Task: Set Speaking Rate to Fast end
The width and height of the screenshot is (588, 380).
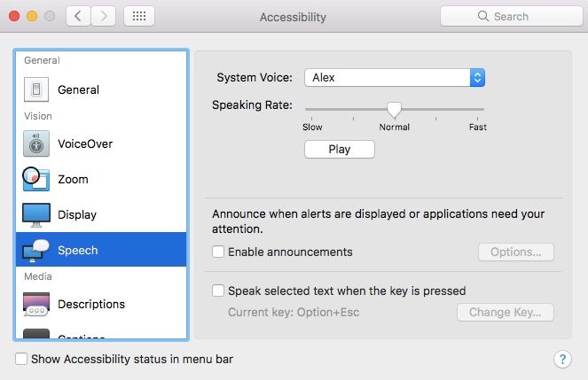Action: [477, 109]
